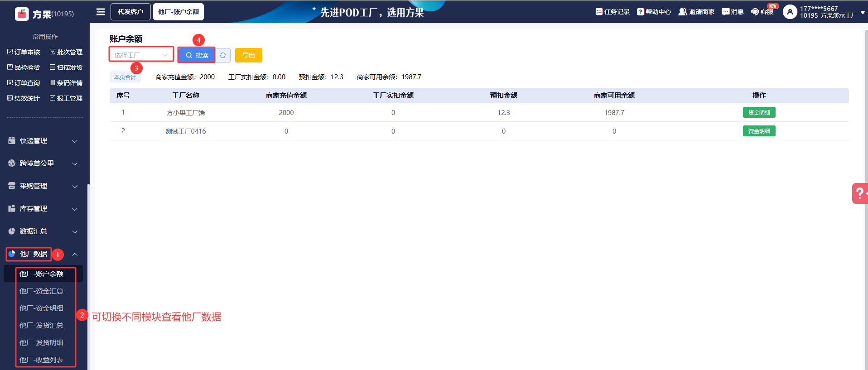Image resolution: width=868 pixels, height=370 pixels.
Task: Expand 跨境首公里 menu
Action: coord(43,163)
